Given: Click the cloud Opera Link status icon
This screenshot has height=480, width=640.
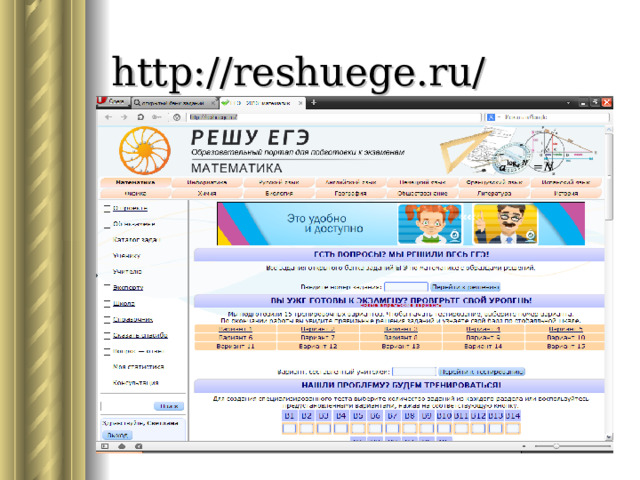Looking at the screenshot, I should [x=122, y=446].
